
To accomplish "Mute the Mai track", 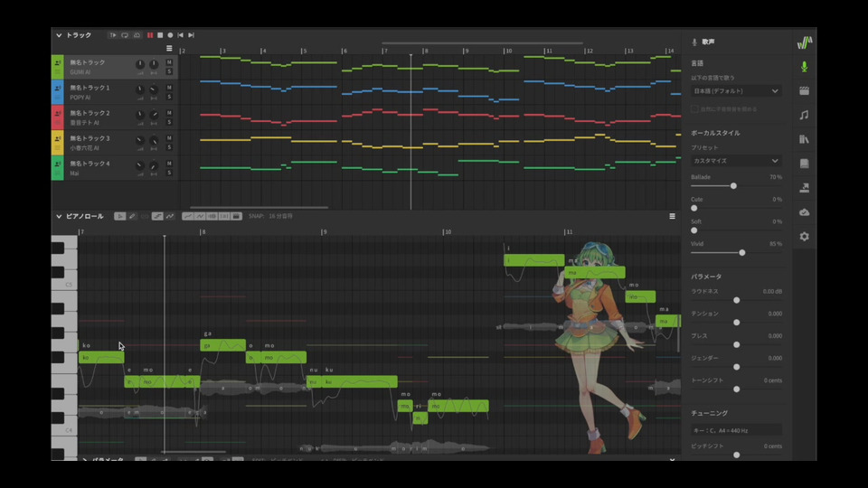I will (169, 164).
